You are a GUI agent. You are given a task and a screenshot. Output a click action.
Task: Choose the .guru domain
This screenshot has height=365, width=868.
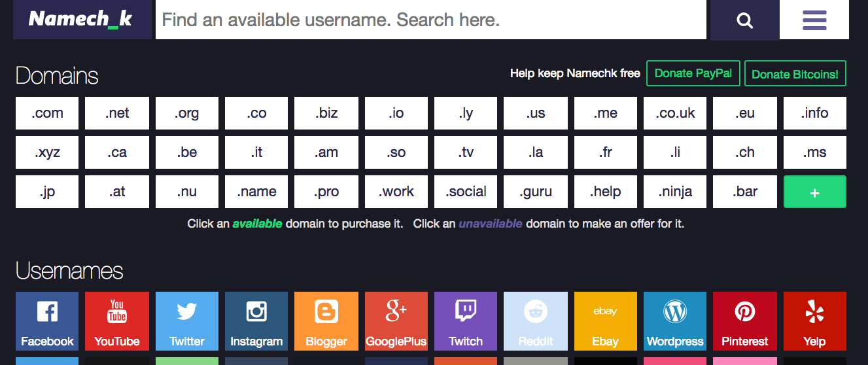point(536,192)
